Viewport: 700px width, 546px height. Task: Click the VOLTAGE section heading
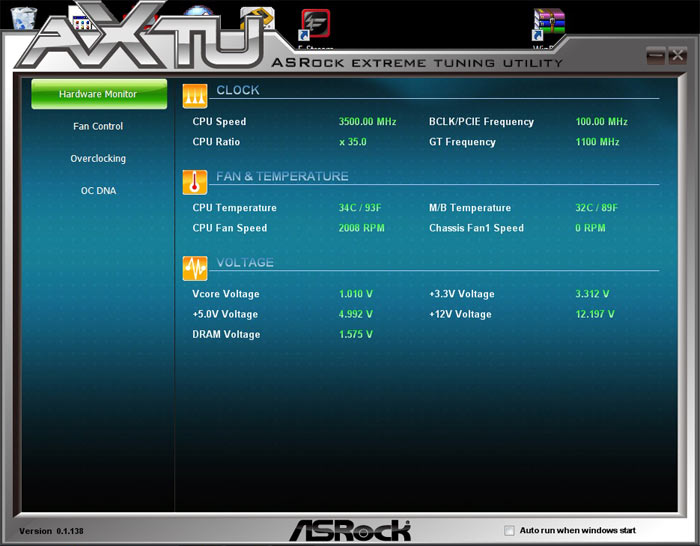coord(245,263)
